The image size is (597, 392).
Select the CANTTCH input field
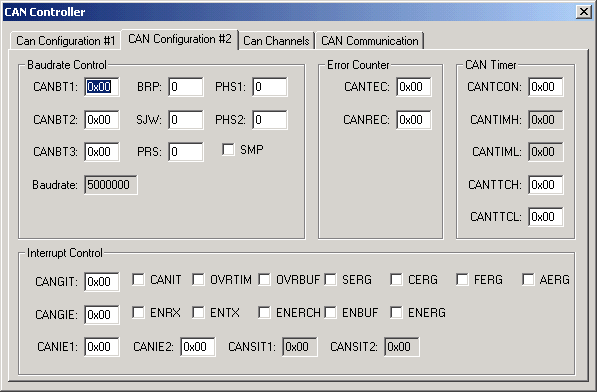coord(546,185)
